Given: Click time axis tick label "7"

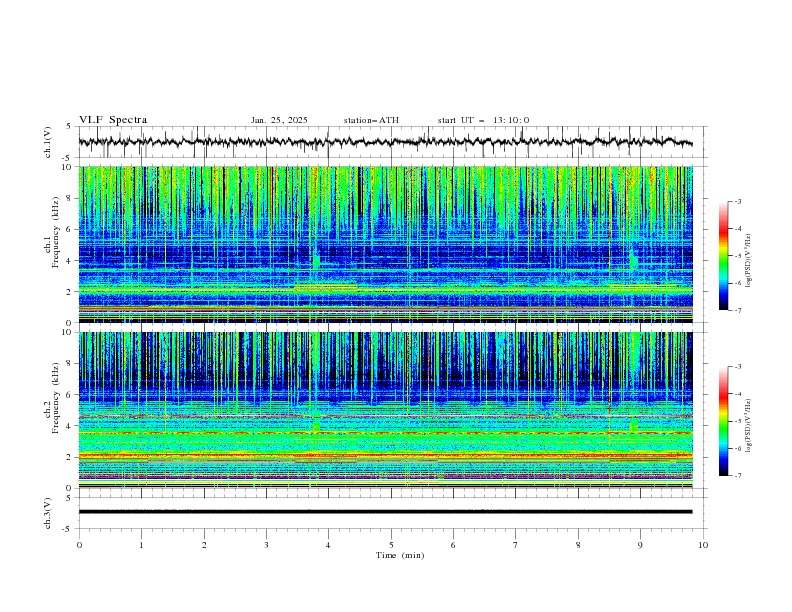Looking at the screenshot, I should click(516, 545).
